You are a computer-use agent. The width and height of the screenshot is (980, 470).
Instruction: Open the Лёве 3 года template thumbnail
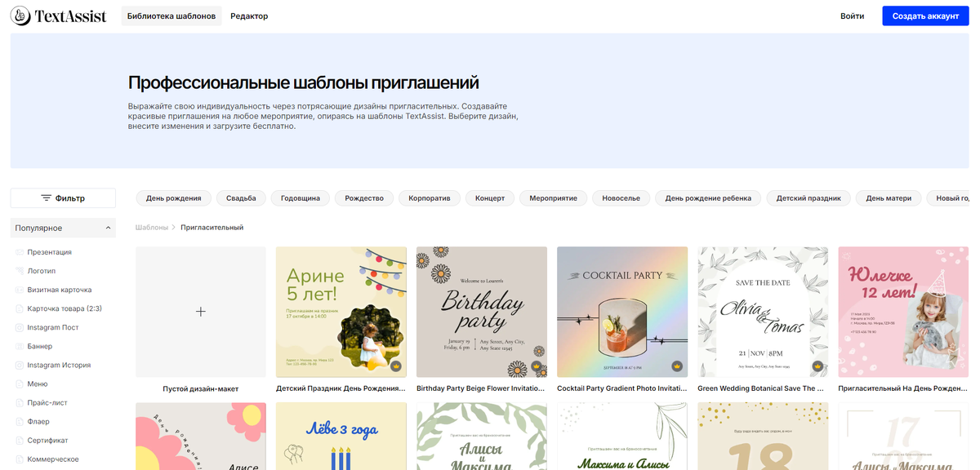(341, 437)
